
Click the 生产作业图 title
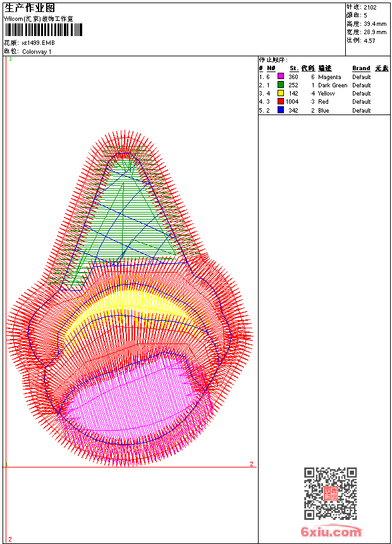coord(30,8)
